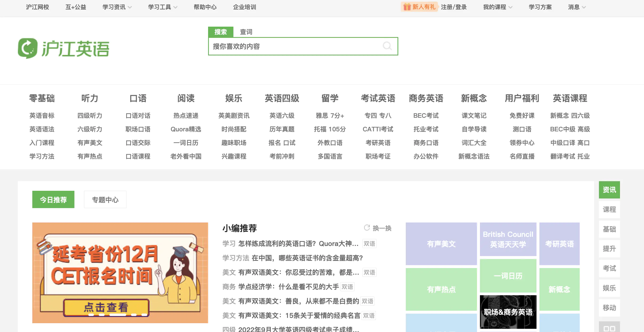Click the 名师直播 link
The height and width of the screenshot is (332, 644).
[x=522, y=156]
